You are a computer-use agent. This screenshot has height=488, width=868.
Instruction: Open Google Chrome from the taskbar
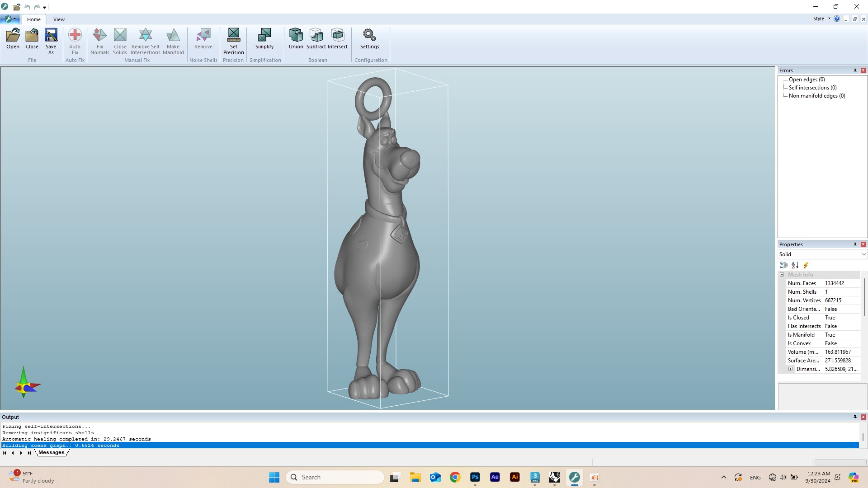(455, 478)
